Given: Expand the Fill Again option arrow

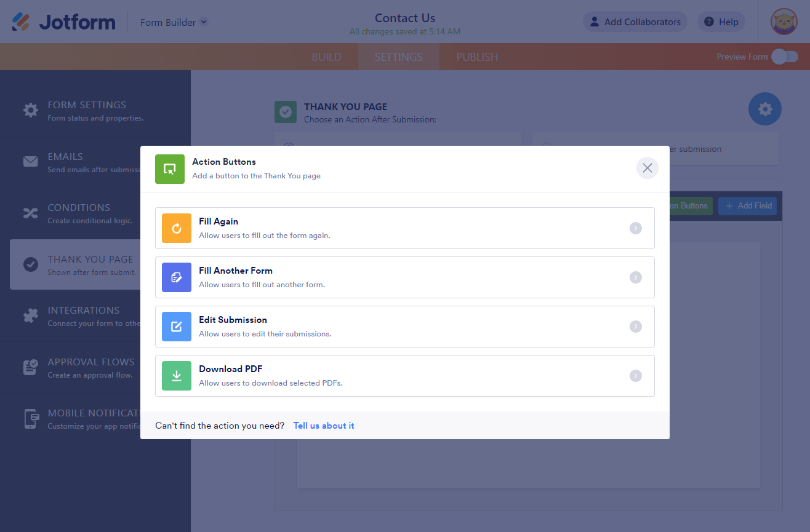Looking at the screenshot, I should [636, 228].
